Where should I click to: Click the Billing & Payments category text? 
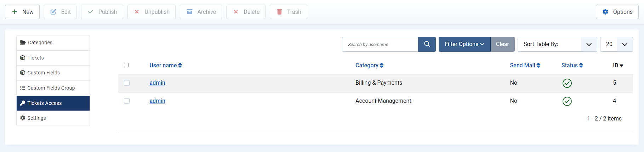pos(379,83)
